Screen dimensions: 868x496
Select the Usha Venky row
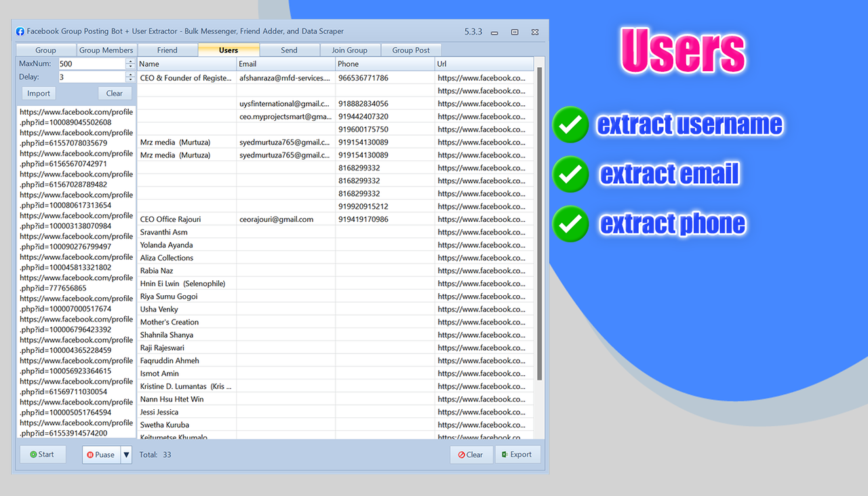click(336, 309)
